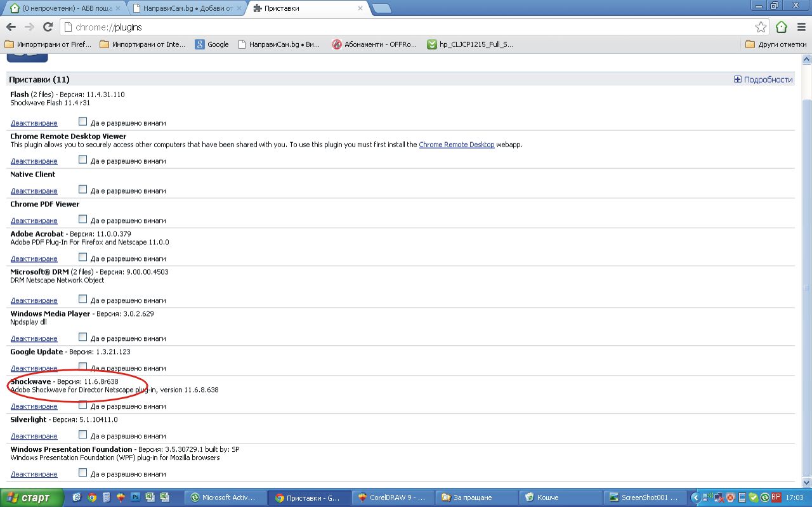
Task: Reload the plugins page
Action: pos(48,27)
